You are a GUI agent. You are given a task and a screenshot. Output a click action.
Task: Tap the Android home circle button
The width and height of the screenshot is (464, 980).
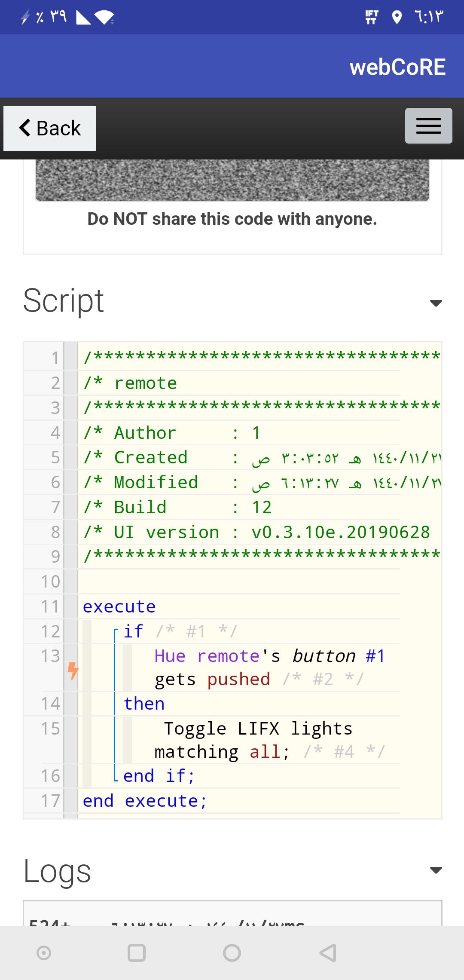(232, 953)
